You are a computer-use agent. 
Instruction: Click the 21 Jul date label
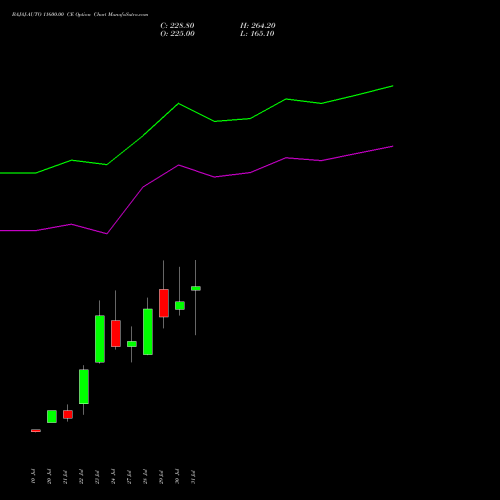(x=65, y=477)
